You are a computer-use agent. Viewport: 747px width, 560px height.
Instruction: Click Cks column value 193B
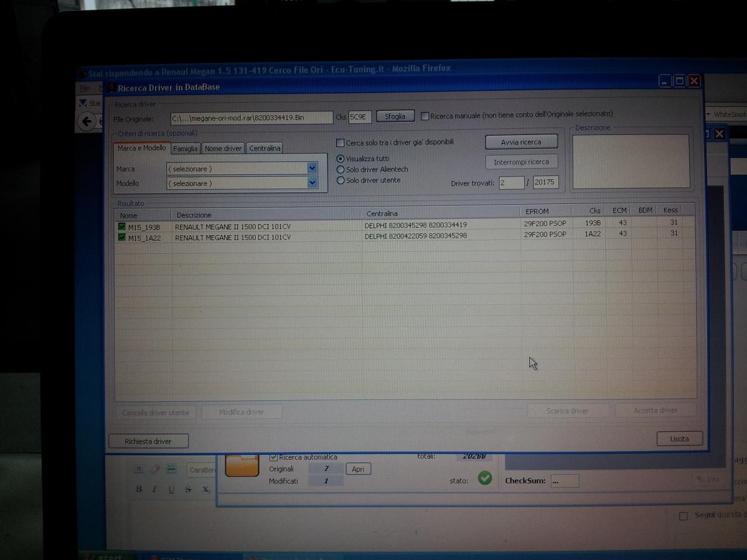(593, 223)
